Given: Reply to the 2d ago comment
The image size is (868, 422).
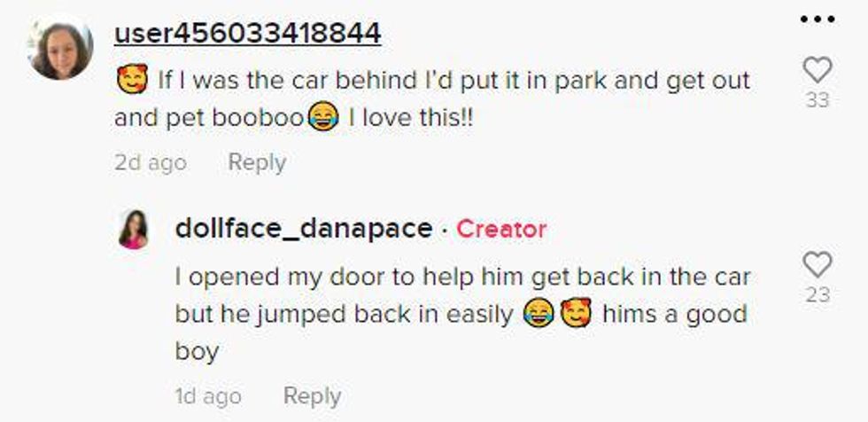Looking at the screenshot, I should [x=257, y=163].
